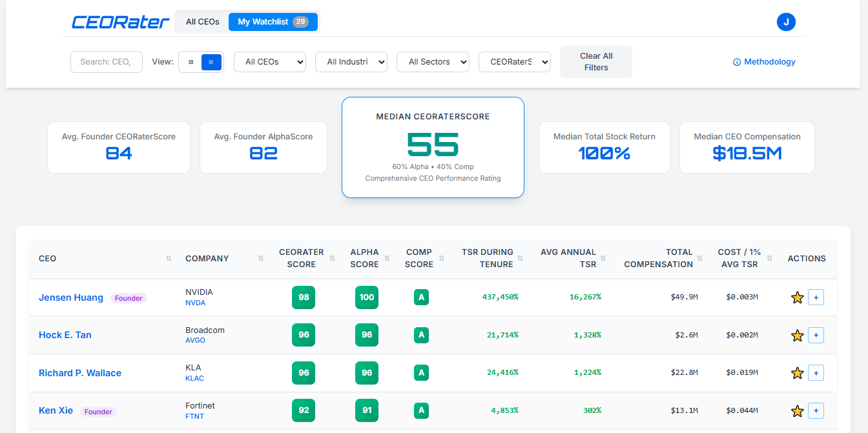This screenshot has width=868, height=433.
Task: Sort by Avg Annual TSR arrows
Action: pyautogui.click(x=604, y=258)
